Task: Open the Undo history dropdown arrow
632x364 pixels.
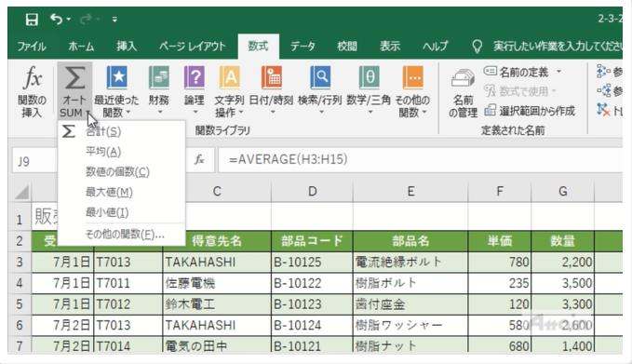Action: (x=69, y=19)
